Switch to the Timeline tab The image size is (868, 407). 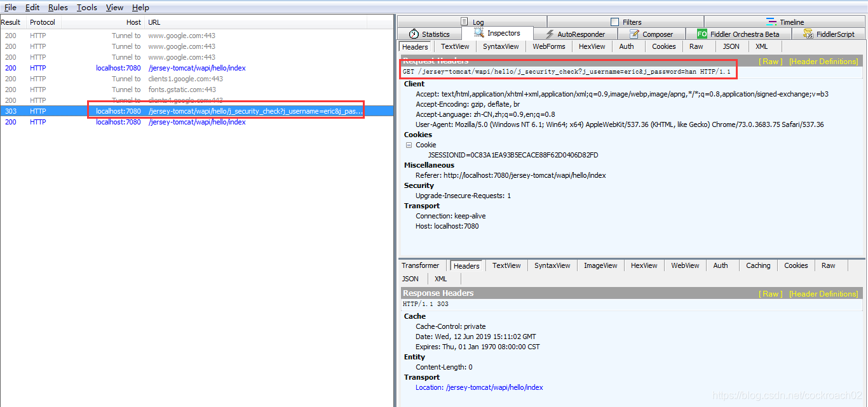(785, 22)
